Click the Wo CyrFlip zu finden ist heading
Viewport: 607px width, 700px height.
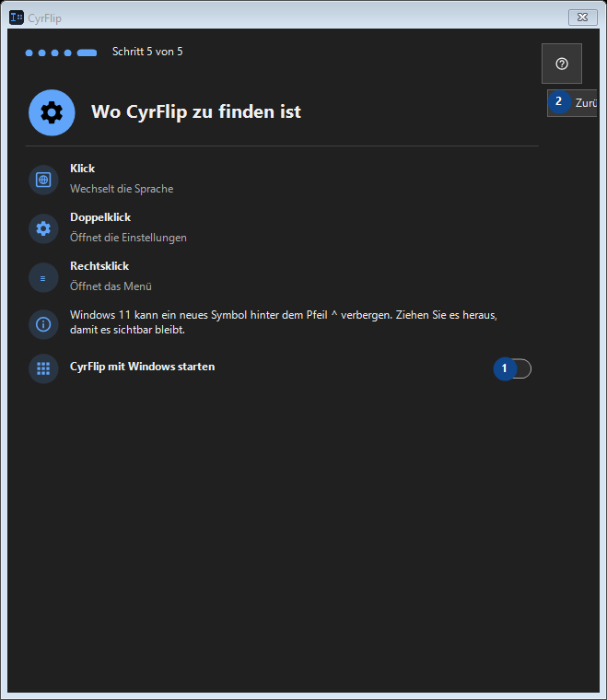click(196, 111)
